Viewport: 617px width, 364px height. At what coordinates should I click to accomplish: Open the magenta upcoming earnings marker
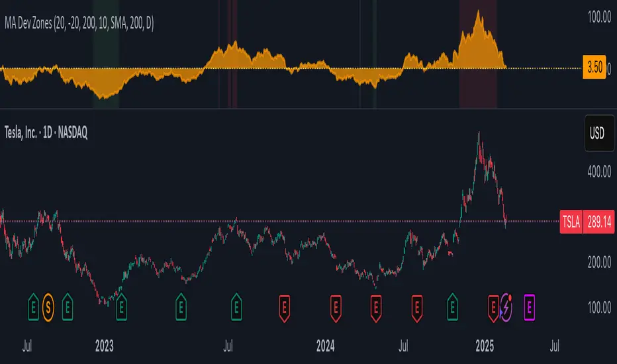529,307
